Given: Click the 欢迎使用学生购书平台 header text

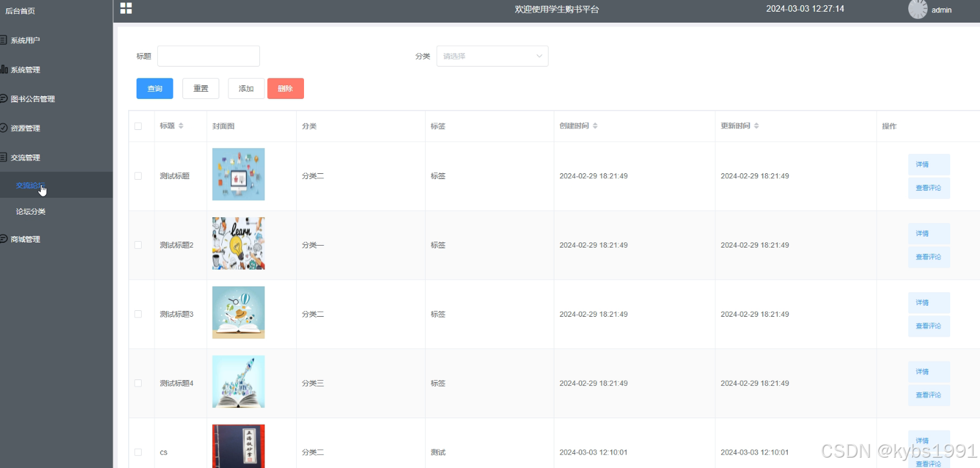Looking at the screenshot, I should [x=557, y=9].
